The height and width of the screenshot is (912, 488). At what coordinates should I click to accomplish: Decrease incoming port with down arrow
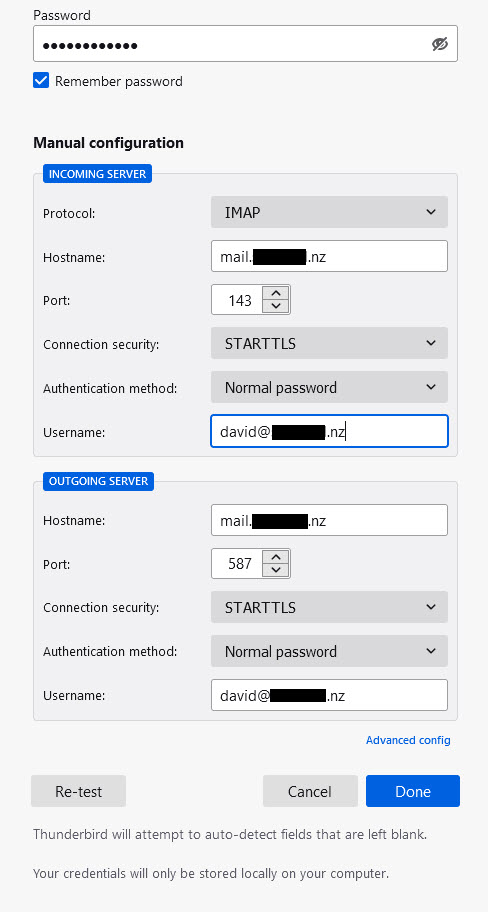[276, 307]
